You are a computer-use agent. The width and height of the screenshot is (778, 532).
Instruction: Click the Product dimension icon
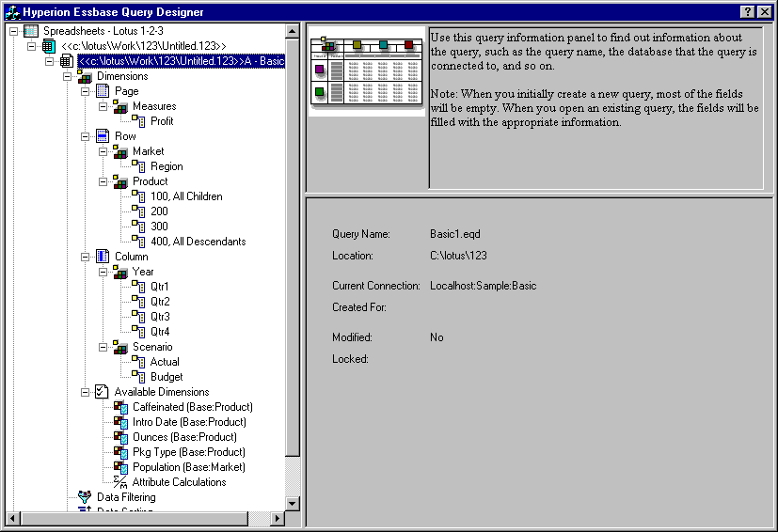coord(120,181)
